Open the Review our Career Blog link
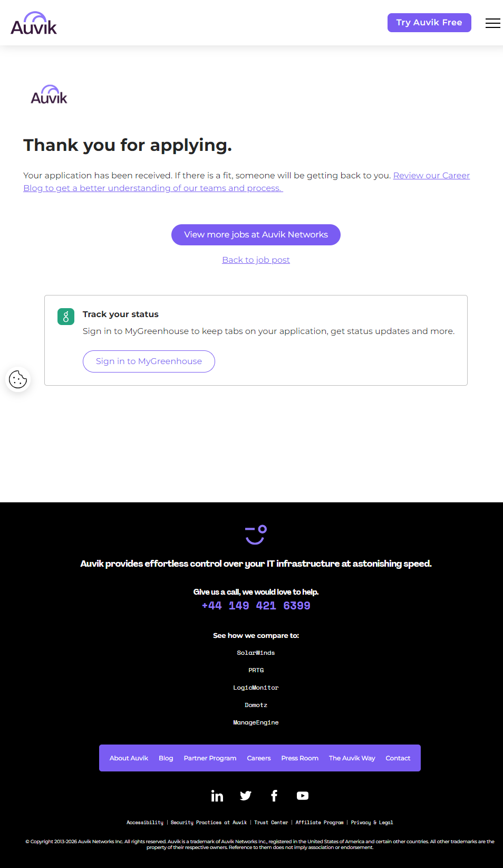Image resolution: width=503 pixels, height=868 pixels. pyautogui.click(x=431, y=176)
